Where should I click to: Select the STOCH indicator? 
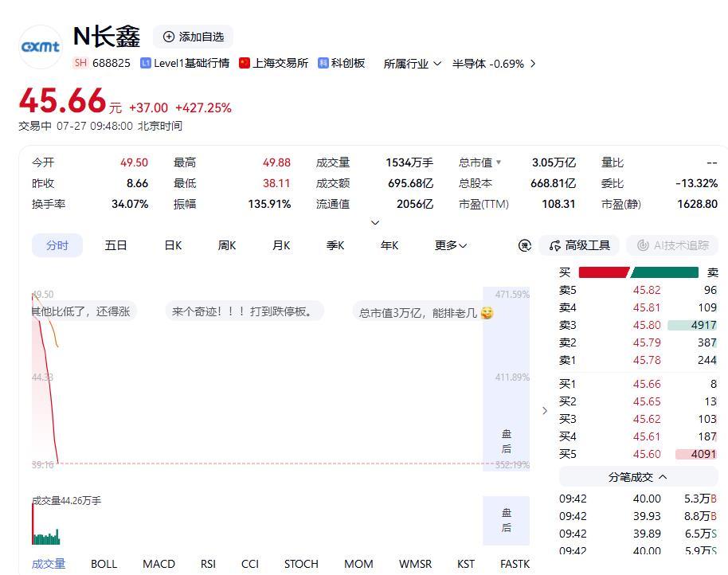click(301, 564)
